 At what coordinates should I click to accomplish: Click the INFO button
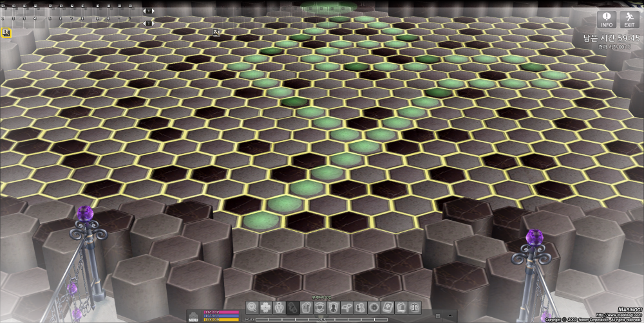pos(607,19)
